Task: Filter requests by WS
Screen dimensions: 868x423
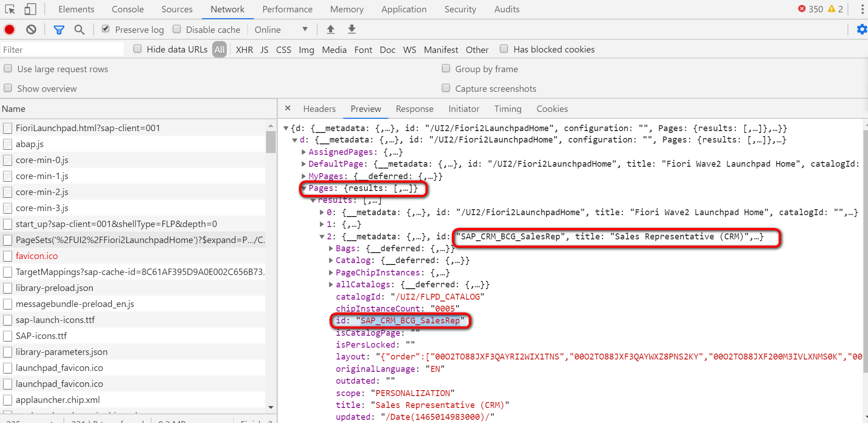Action: click(409, 50)
